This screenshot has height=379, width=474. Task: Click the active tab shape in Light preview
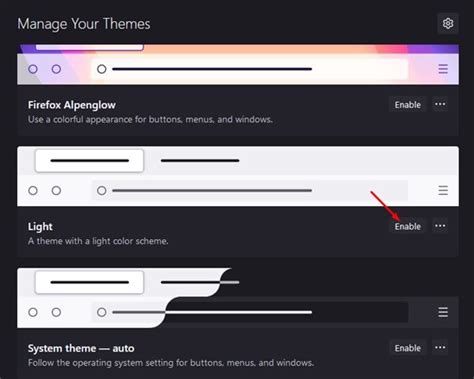pyautogui.click(x=89, y=161)
